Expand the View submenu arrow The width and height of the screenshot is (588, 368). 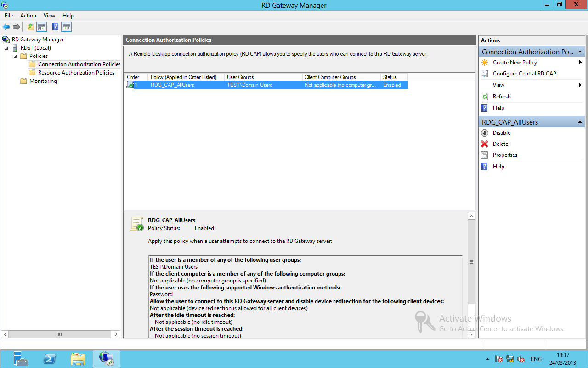point(581,85)
